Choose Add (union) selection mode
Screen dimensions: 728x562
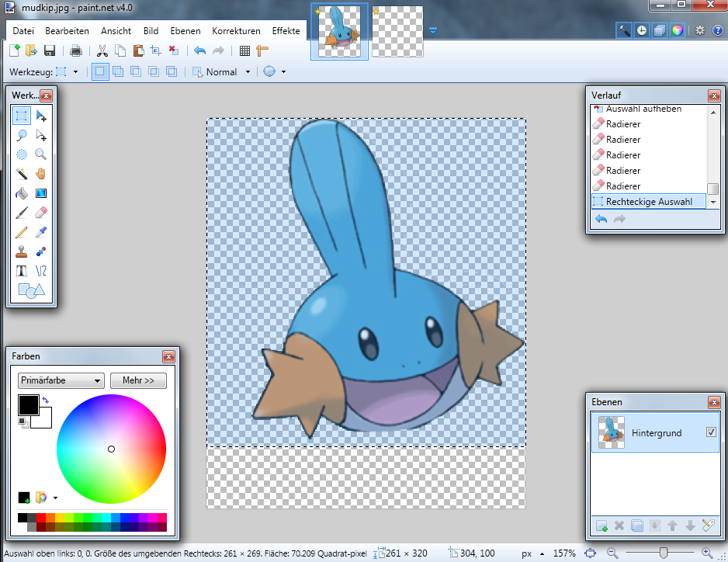pyautogui.click(x=118, y=71)
